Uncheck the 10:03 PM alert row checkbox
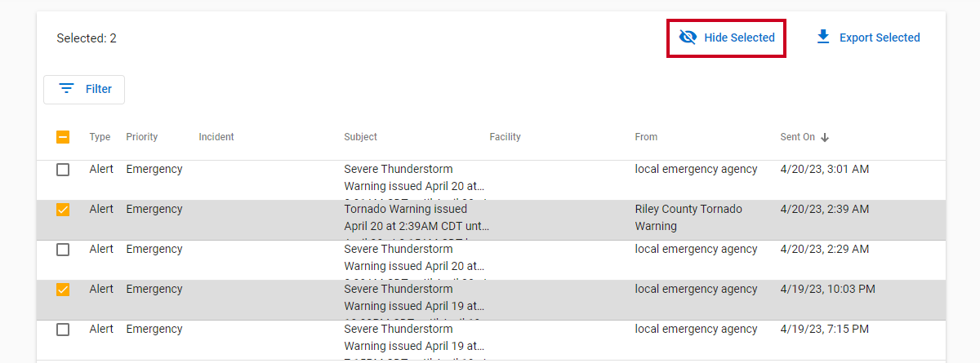This screenshot has height=363, width=980. 63,290
